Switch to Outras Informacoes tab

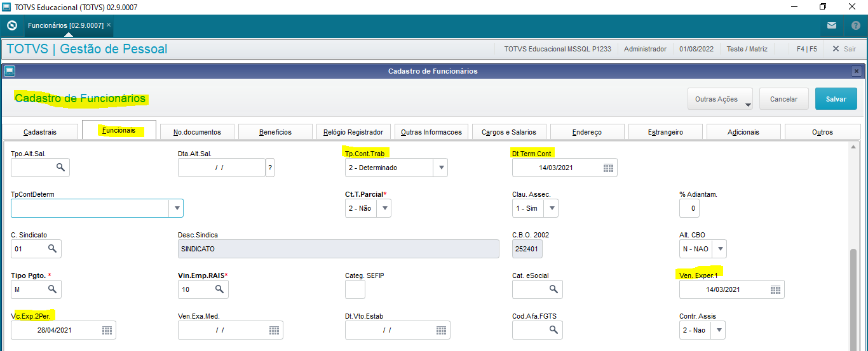coord(431,132)
